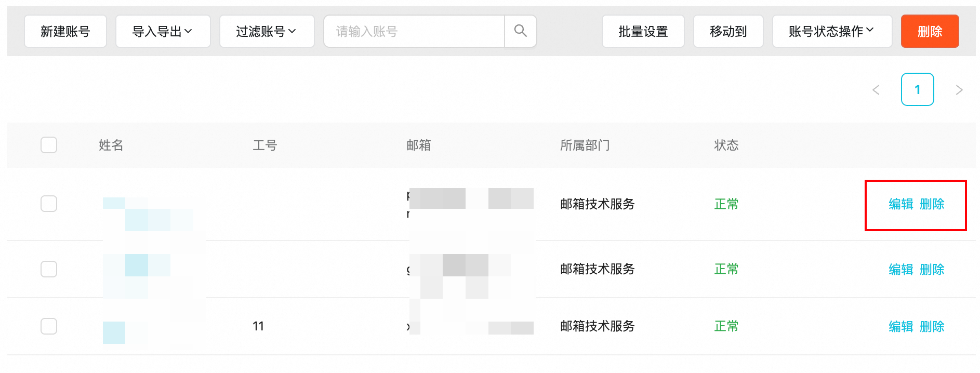Go to previous page arrow
This screenshot has height=373, width=980.
876,90
